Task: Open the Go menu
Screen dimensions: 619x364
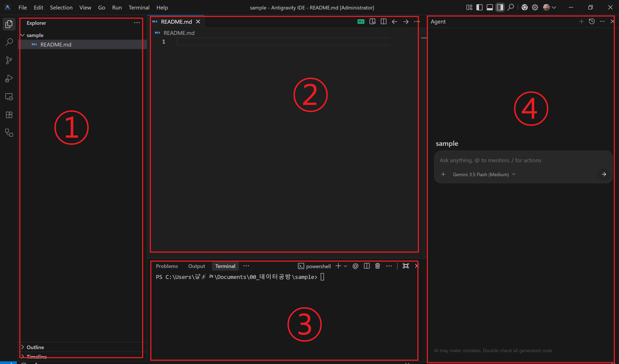Action: 102,8
